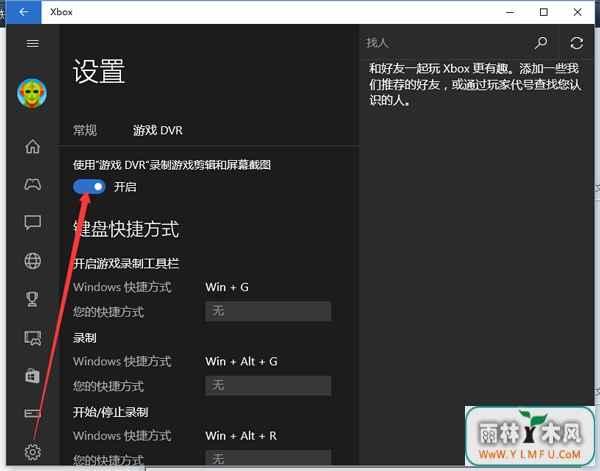Maximize the Xbox window

click(x=543, y=12)
